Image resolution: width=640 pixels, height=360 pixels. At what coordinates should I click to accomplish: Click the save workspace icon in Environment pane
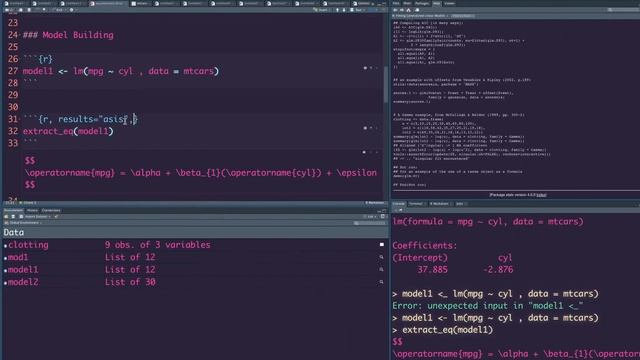click(x=13, y=217)
